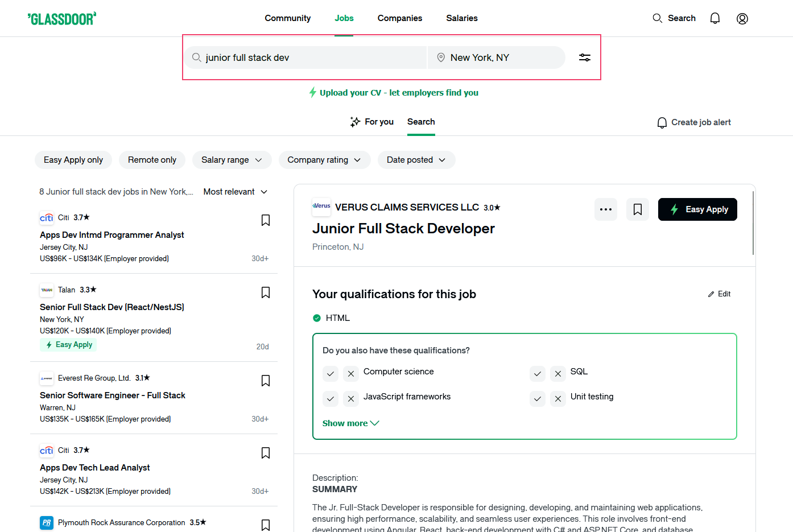Click Citi logo on Tech Lead Analyst listing

47,451
